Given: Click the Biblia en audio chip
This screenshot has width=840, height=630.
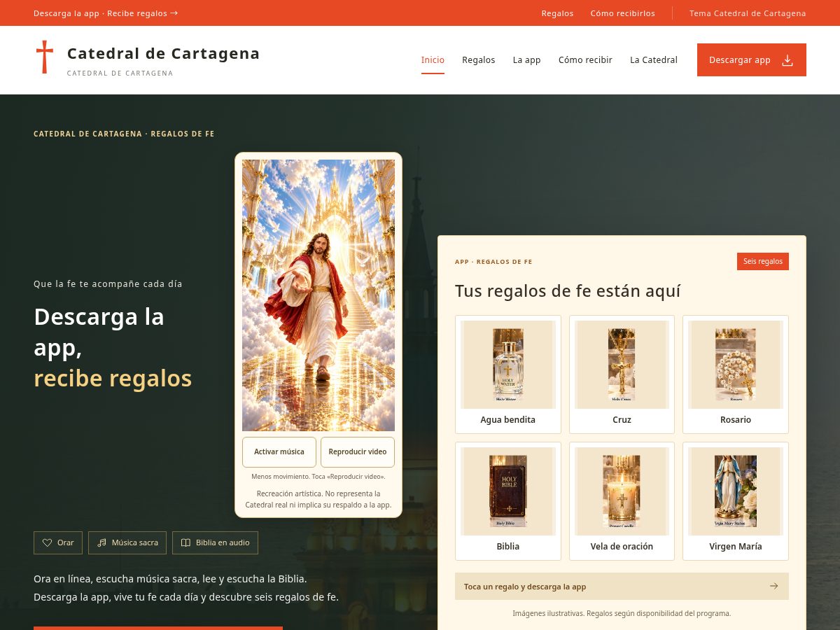Looking at the screenshot, I should [215, 542].
